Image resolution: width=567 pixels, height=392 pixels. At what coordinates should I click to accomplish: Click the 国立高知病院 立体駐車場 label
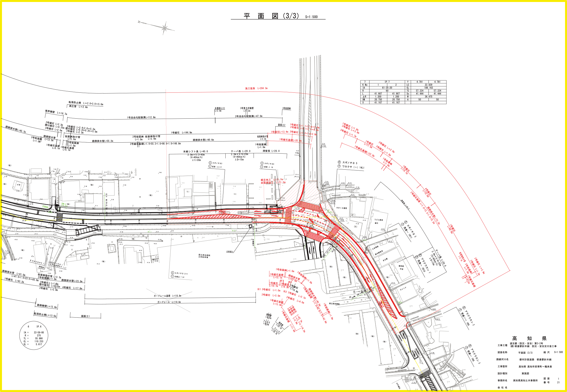tap(204, 256)
